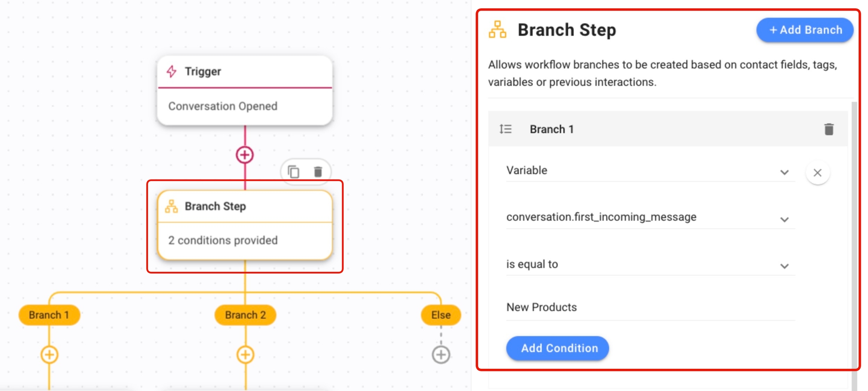The image size is (868, 391).
Task: Add a step under Branch 1
Action: pos(49,354)
